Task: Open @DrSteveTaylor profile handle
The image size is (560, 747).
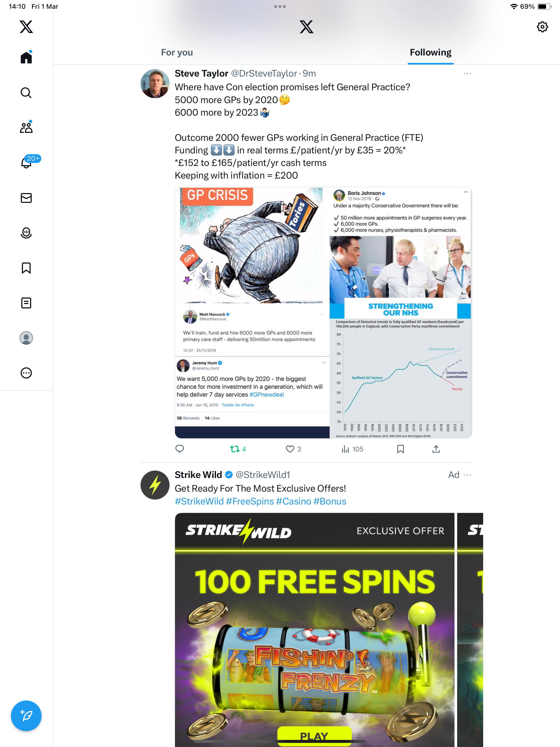Action: point(264,73)
